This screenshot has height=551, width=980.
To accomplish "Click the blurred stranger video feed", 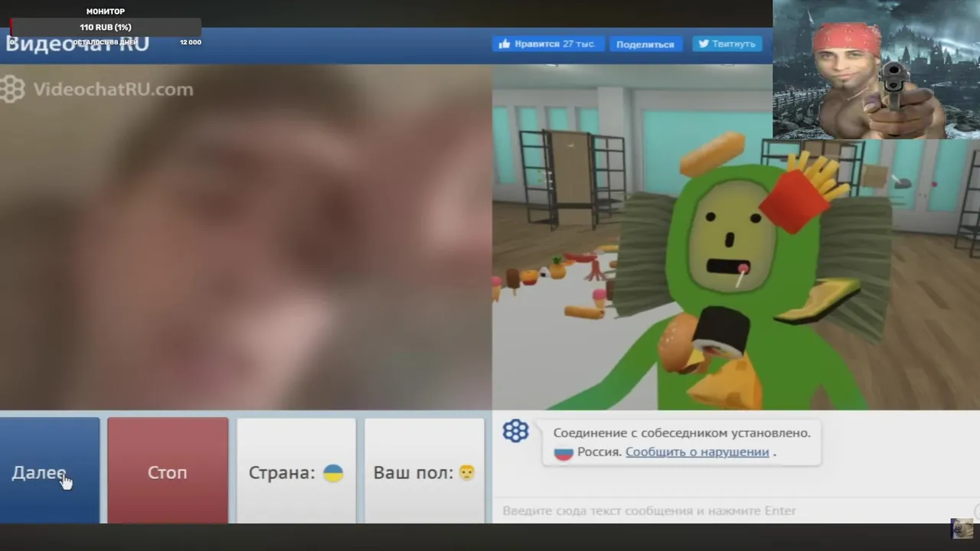I will click(x=246, y=237).
